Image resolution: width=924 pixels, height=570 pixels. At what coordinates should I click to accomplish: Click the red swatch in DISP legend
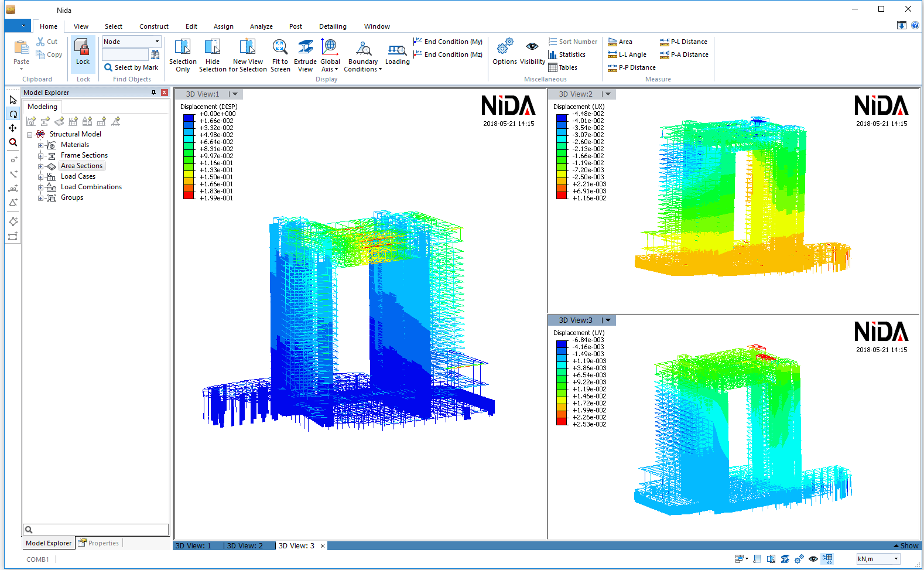click(189, 196)
